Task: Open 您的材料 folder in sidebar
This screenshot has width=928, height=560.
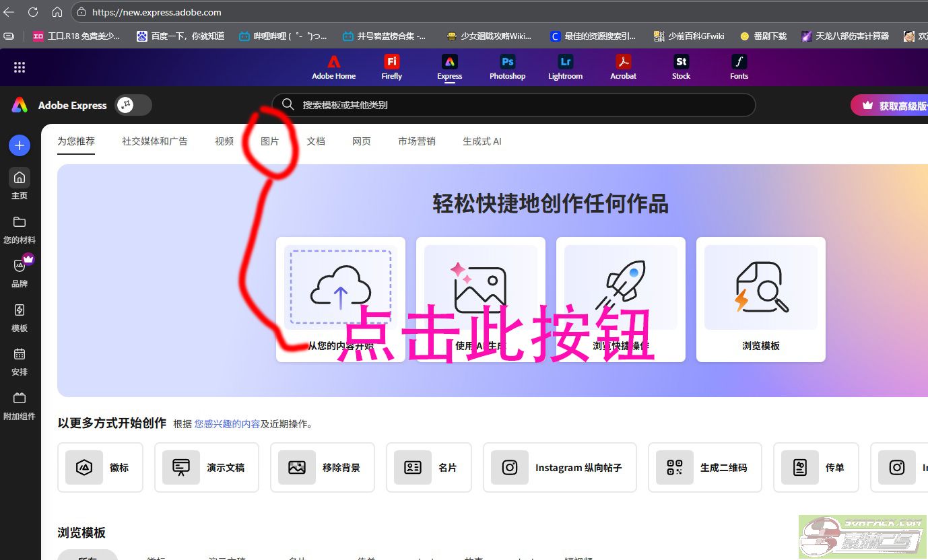Action: [20, 230]
